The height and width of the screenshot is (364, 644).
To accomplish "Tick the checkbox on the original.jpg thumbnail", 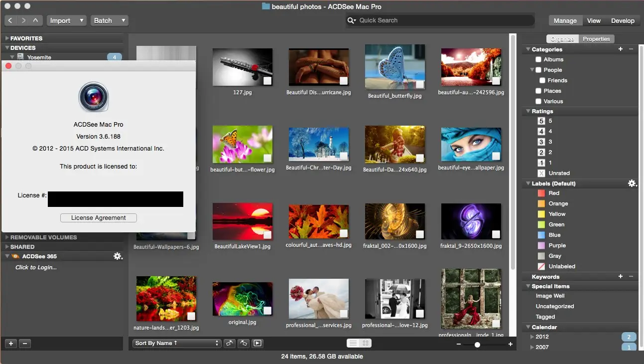I will click(267, 311).
